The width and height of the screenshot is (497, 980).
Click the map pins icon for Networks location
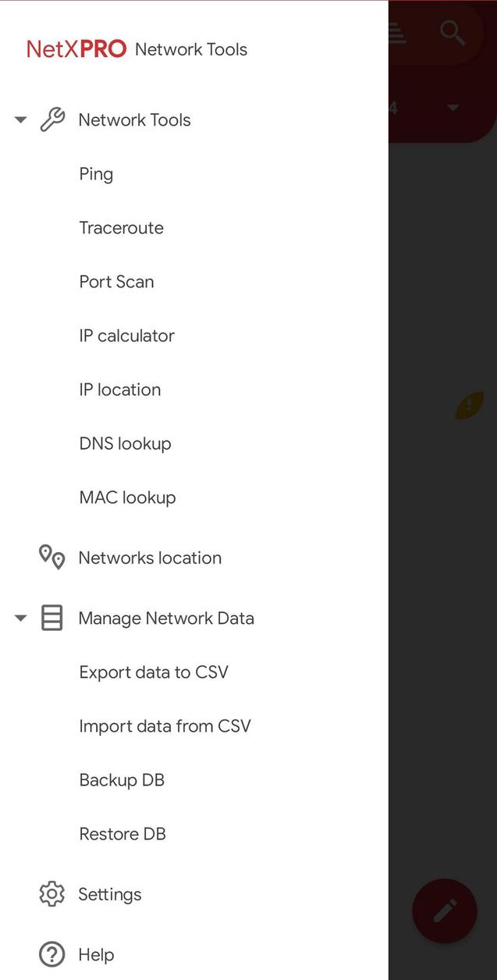[51, 557]
